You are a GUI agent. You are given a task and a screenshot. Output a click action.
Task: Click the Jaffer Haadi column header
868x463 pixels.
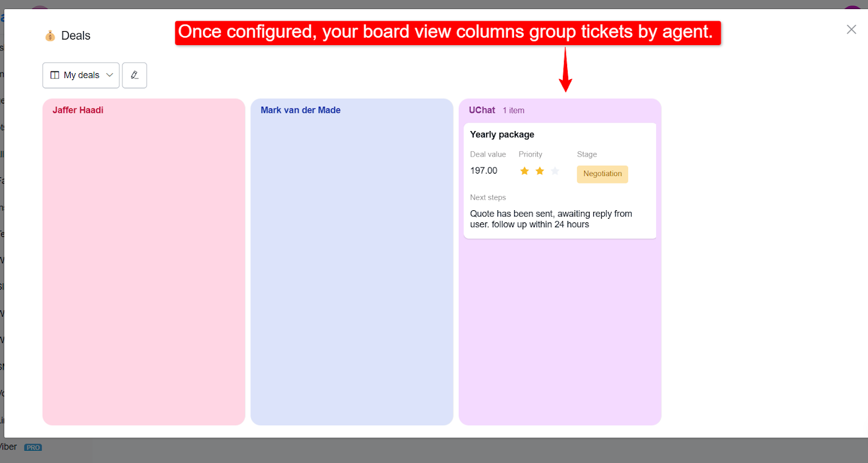(78, 110)
